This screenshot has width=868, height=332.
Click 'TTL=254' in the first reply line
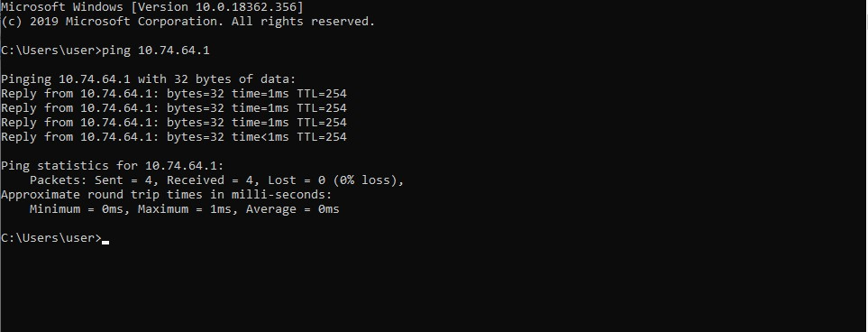(x=322, y=94)
